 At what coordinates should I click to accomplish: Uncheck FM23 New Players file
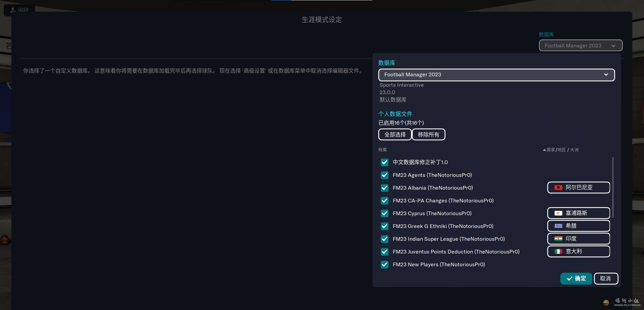[x=384, y=265]
